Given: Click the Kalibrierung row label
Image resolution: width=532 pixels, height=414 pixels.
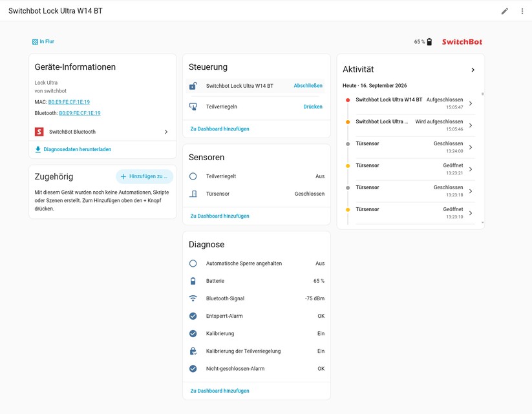Looking at the screenshot, I should pos(220,333).
